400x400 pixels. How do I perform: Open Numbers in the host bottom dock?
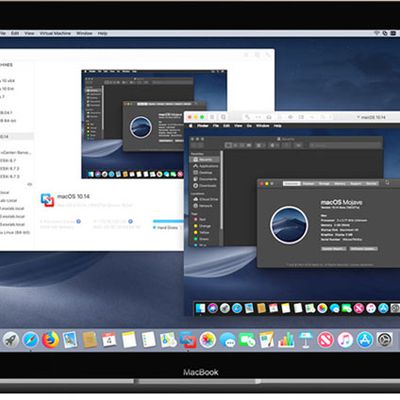[286, 340]
